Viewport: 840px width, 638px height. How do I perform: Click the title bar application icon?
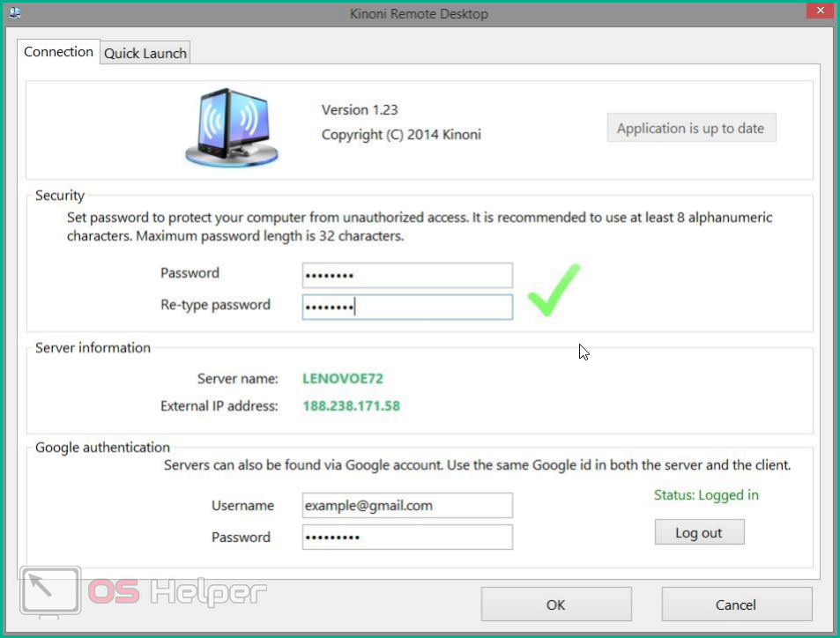point(15,13)
